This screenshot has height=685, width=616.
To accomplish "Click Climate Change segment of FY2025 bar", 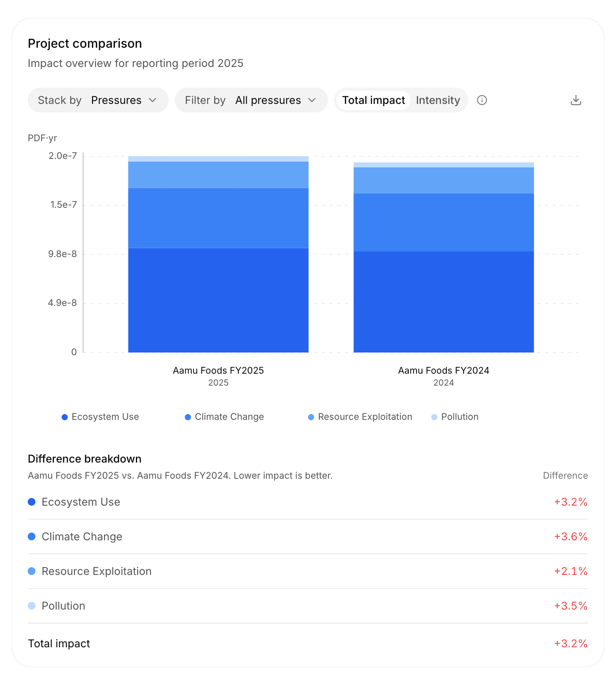I will pos(218,218).
